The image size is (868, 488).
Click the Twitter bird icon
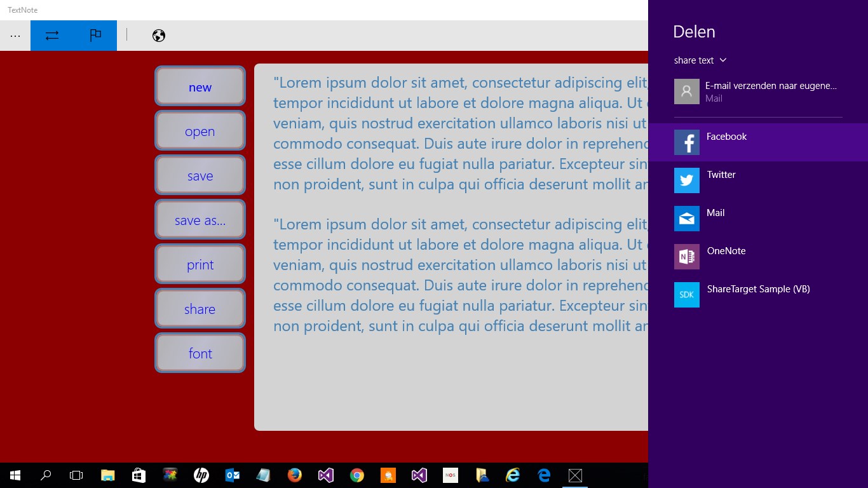point(687,180)
